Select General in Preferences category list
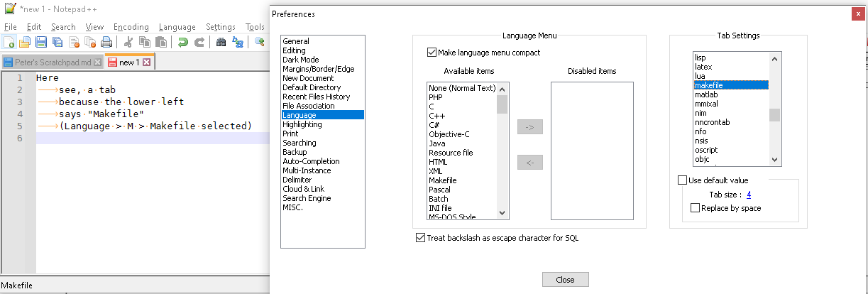868x294 pixels. (x=322, y=41)
